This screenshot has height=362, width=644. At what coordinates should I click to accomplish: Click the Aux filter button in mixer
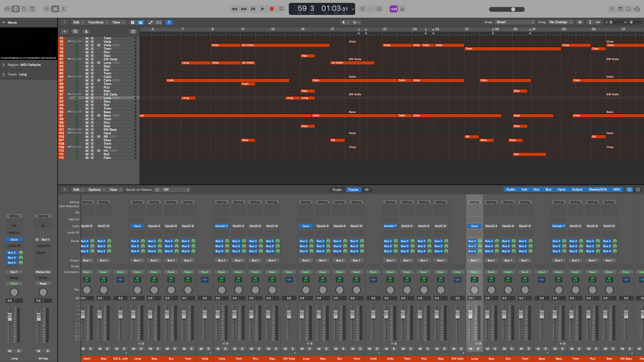coord(536,189)
